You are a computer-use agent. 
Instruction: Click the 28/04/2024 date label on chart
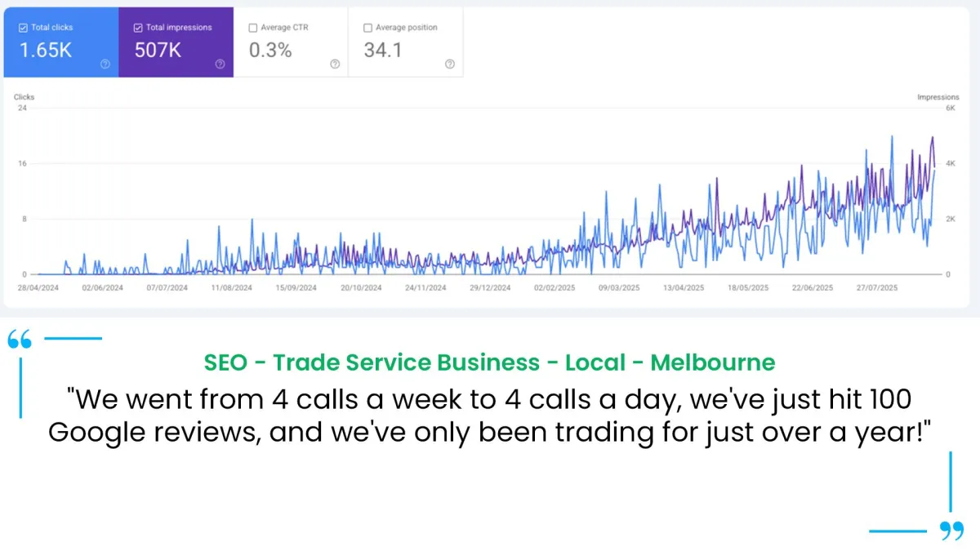click(38, 288)
